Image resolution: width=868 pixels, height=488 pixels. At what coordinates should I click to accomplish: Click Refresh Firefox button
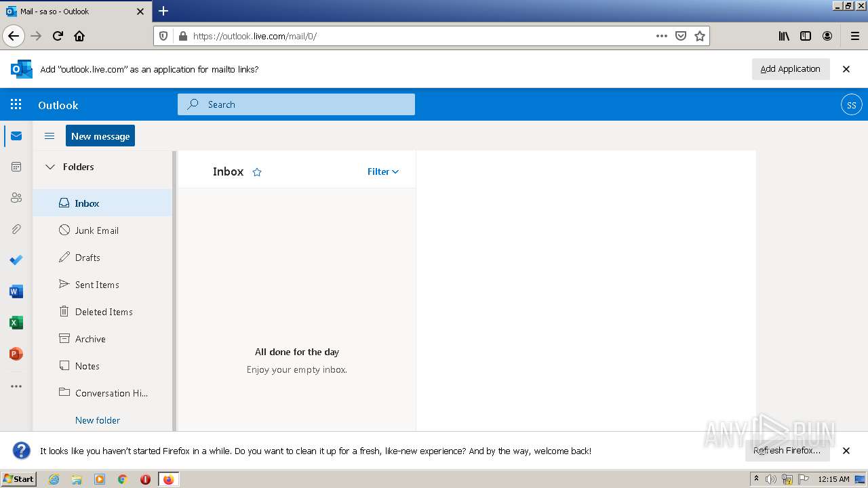coord(787,450)
